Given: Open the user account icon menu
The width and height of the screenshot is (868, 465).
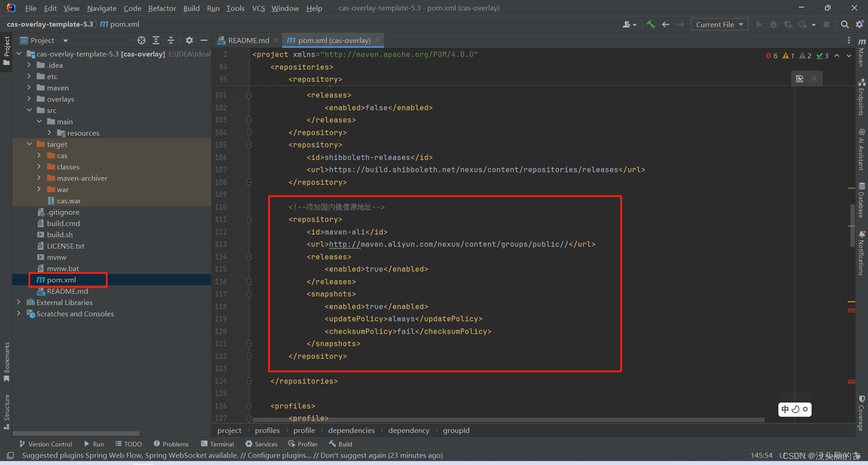Looking at the screenshot, I should (629, 24).
